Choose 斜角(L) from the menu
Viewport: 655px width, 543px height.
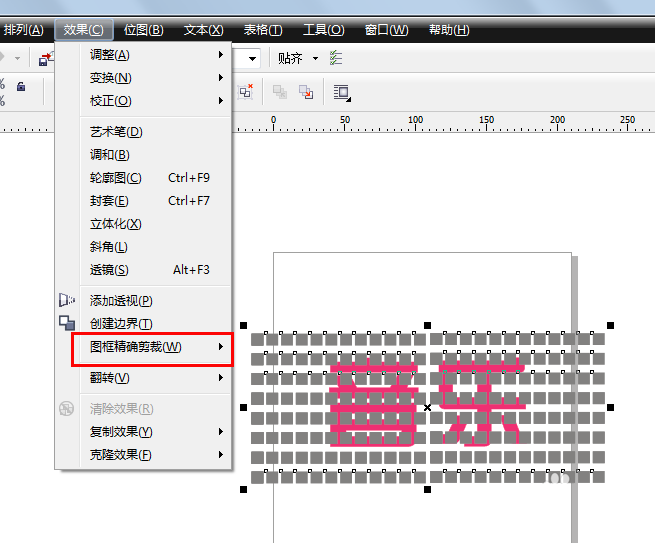(155, 247)
